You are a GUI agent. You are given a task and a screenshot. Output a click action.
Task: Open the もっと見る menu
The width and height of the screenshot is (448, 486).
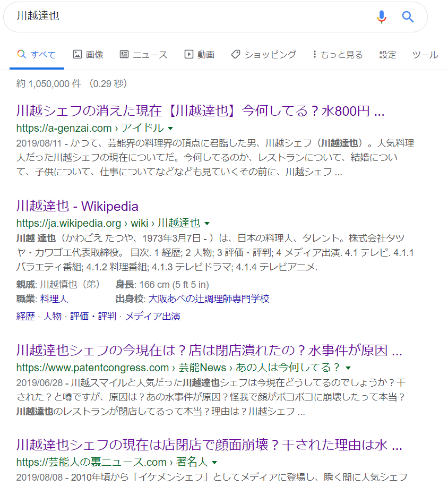click(x=338, y=55)
